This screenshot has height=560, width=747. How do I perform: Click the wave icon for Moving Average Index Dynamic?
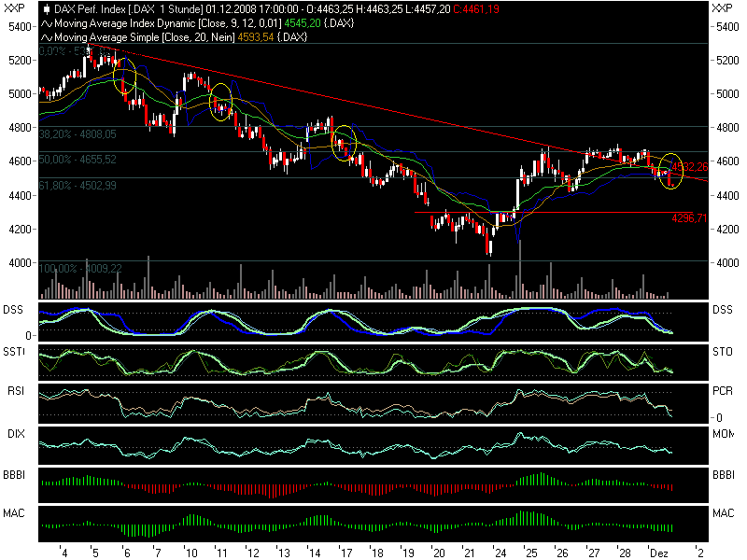pyautogui.click(x=47, y=22)
